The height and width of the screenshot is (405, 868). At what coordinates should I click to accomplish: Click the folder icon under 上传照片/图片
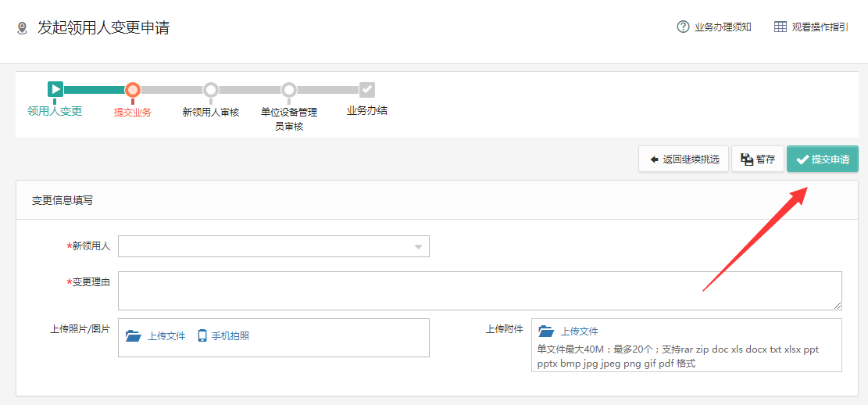(134, 335)
